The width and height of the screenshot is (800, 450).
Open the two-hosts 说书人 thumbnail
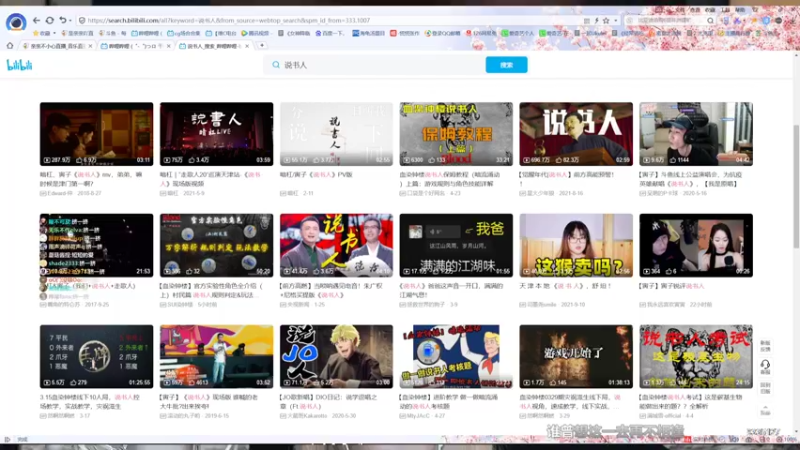[336, 245]
